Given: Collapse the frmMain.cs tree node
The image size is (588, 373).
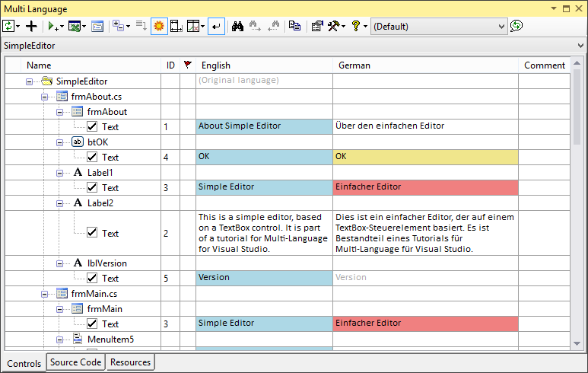Looking at the screenshot, I should 44,293.
